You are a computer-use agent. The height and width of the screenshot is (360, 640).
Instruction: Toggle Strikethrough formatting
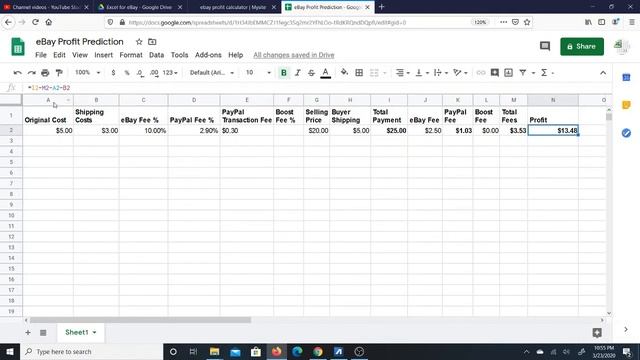click(x=311, y=73)
